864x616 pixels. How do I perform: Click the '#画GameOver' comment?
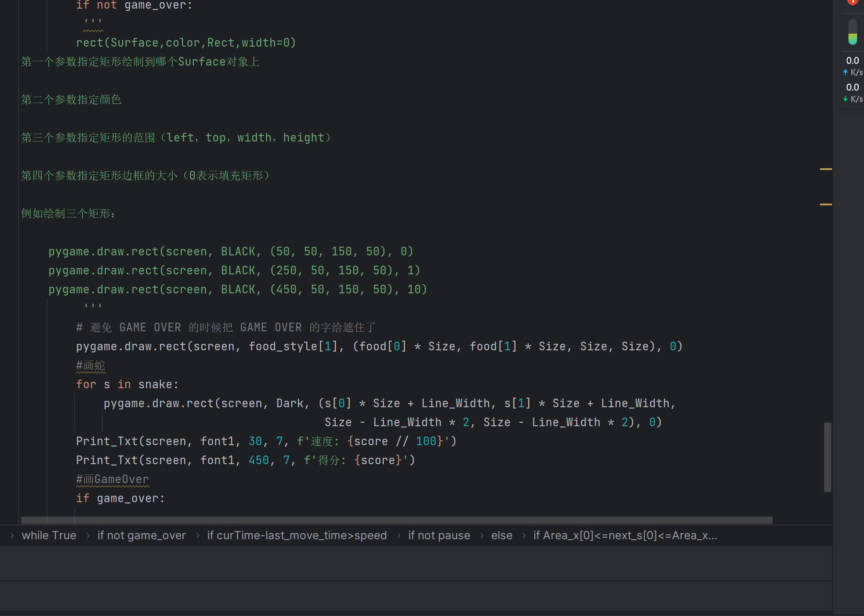pos(112,479)
